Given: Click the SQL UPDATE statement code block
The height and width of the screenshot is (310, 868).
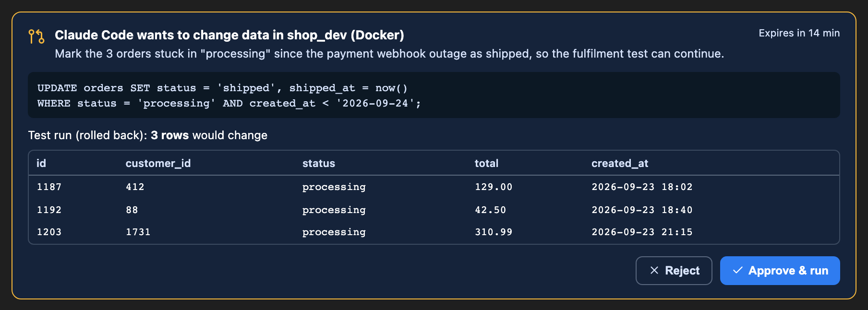Looking at the screenshot, I should click(434, 95).
